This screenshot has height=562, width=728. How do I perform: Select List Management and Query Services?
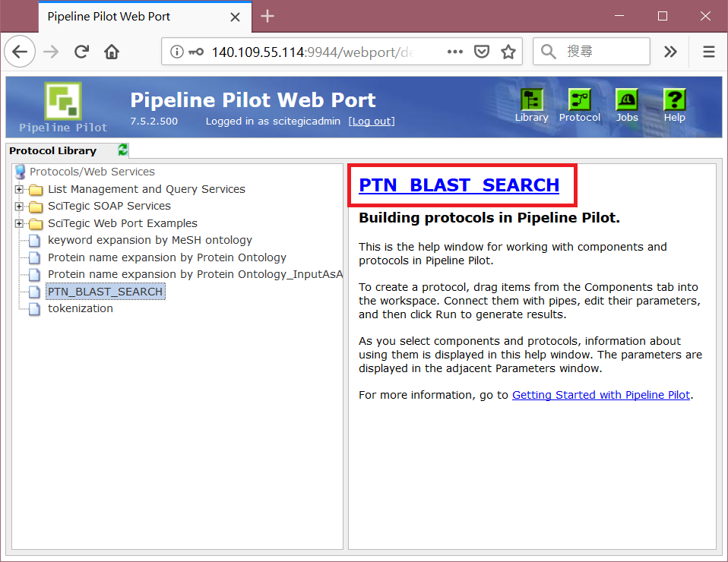[146, 189]
